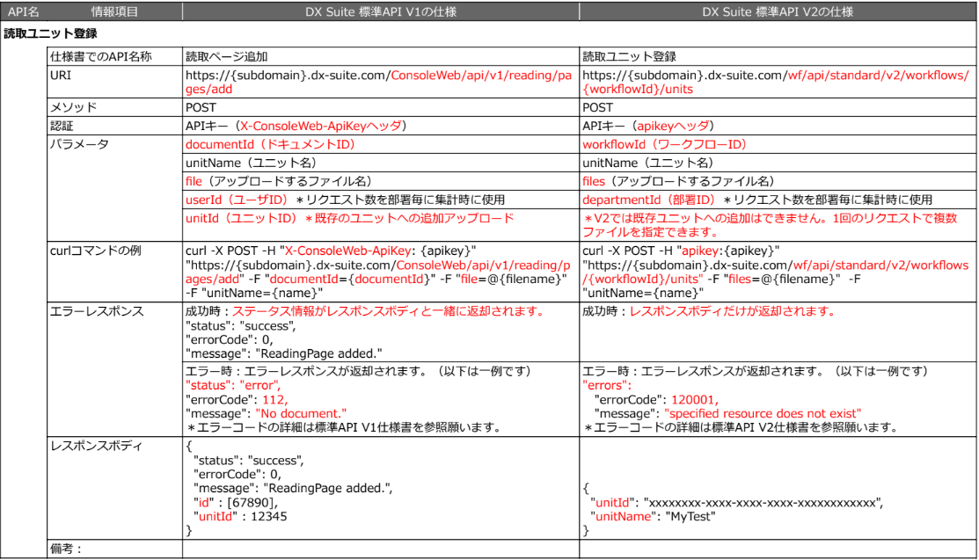Viewport: 979px width, 560px height.
Task: Select the V2 URI containing wf/api/standard/v2/workflows
Action: tap(776, 83)
